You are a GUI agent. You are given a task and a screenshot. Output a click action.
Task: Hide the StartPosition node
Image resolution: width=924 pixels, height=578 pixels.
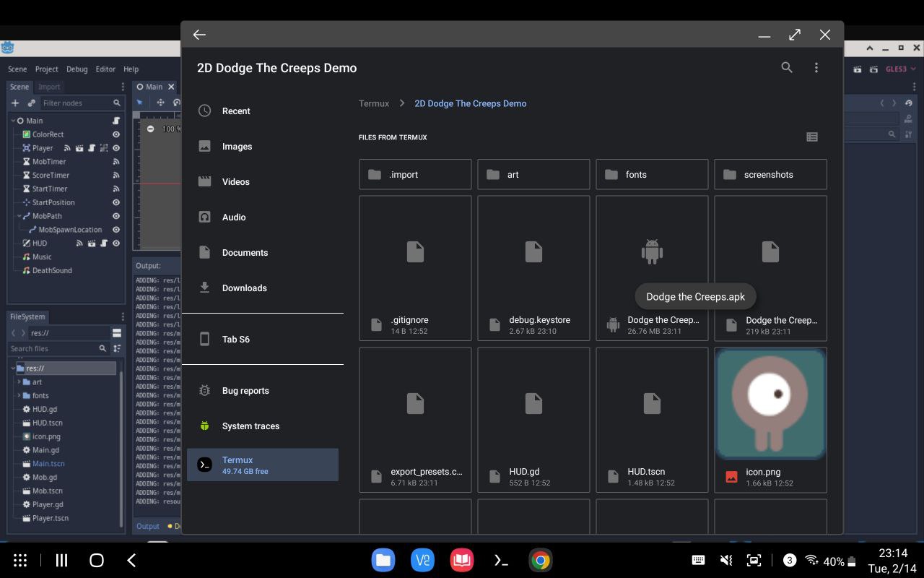pos(116,203)
